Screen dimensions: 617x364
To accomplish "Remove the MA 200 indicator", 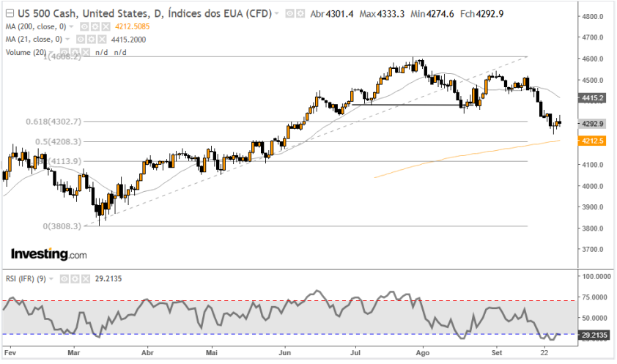I will coord(104,26).
